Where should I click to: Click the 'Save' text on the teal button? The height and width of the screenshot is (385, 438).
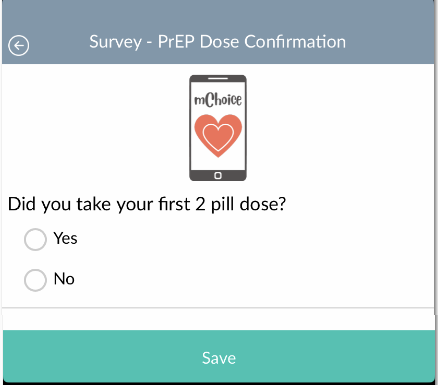[x=219, y=358]
